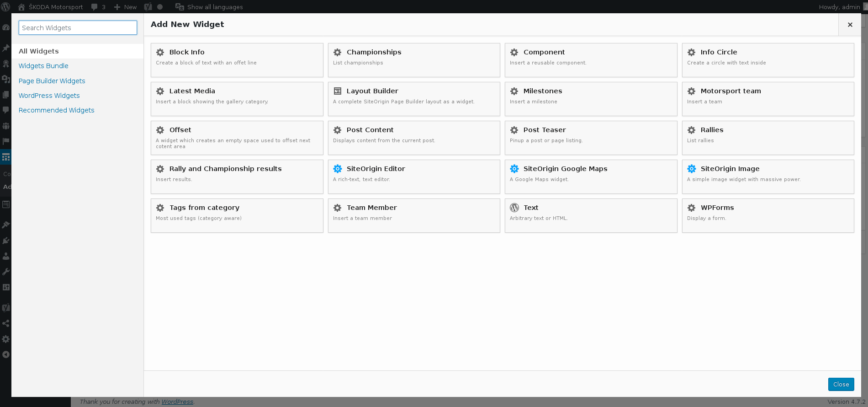Open the + New admin bar menu
Viewport: 868px width, 407px height.
pyautogui.click(x=125, y=7)
